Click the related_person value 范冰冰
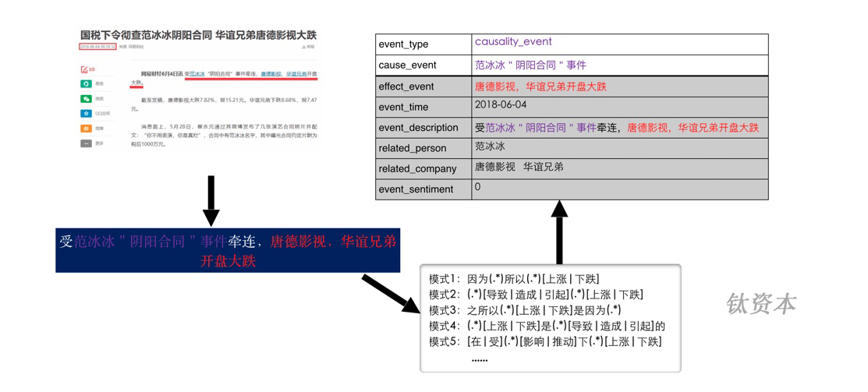The image size is (868, 392). pos(490,146)
